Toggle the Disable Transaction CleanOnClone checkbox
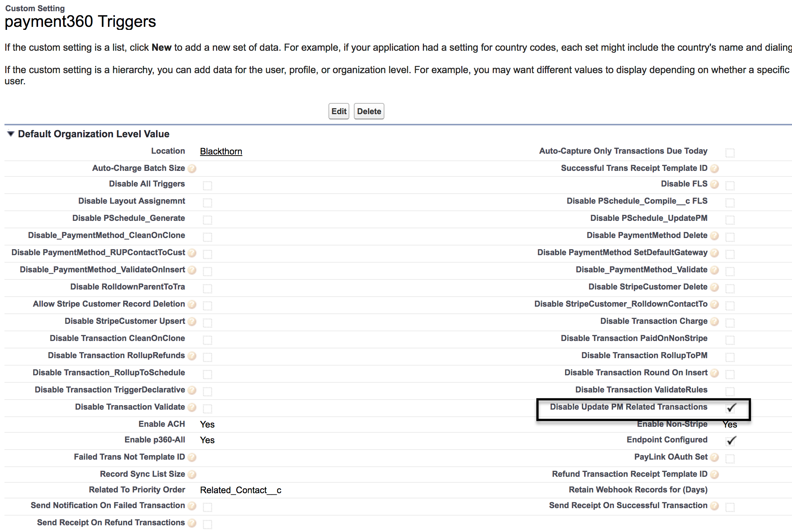 [x=208, y=340]
